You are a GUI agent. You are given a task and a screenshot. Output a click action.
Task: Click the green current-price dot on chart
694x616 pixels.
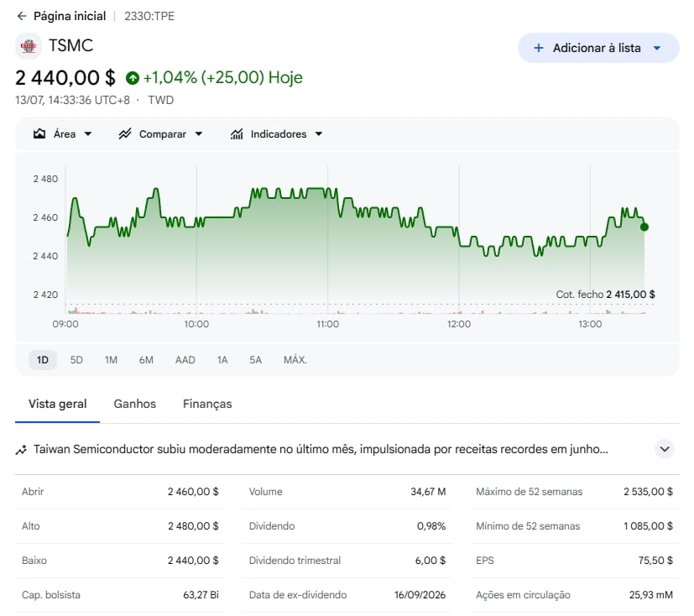pyautogui.click(x=644, y=227)
